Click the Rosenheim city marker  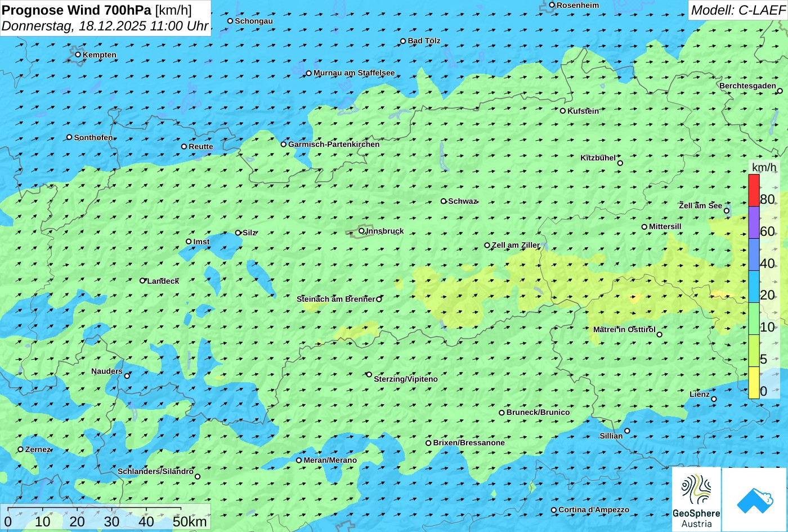point(552,5)
